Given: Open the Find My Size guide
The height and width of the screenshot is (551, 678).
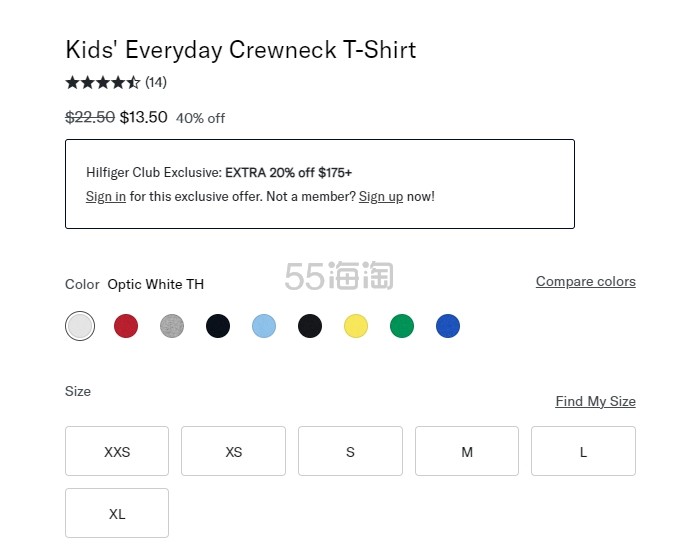Looking at the screenshot, I should 595,402.
